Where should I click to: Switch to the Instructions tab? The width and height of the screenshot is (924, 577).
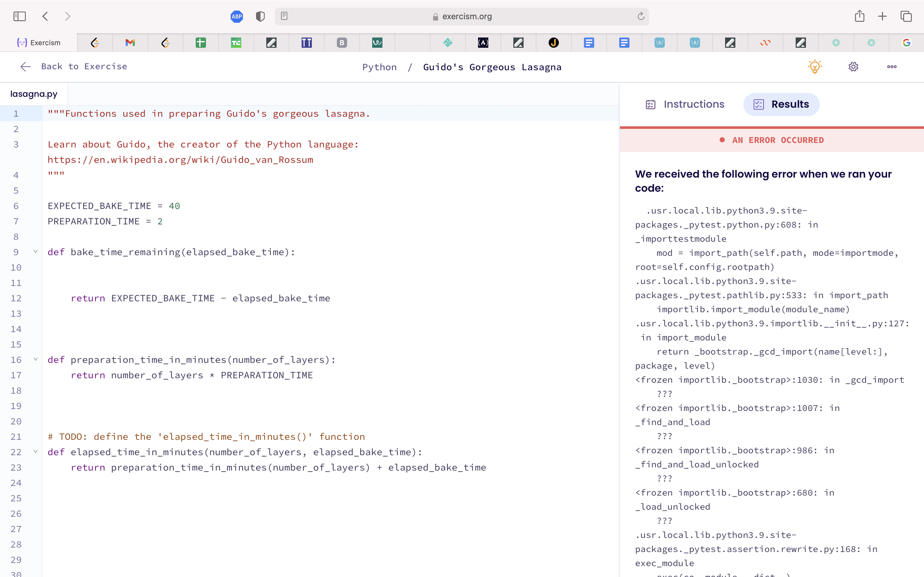[685, 104]
